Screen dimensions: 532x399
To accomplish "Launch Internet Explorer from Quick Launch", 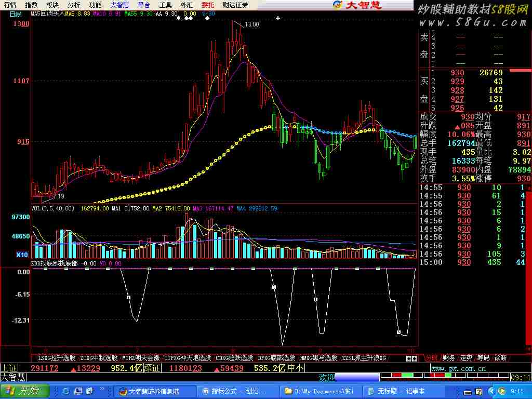I will point(66,391).
